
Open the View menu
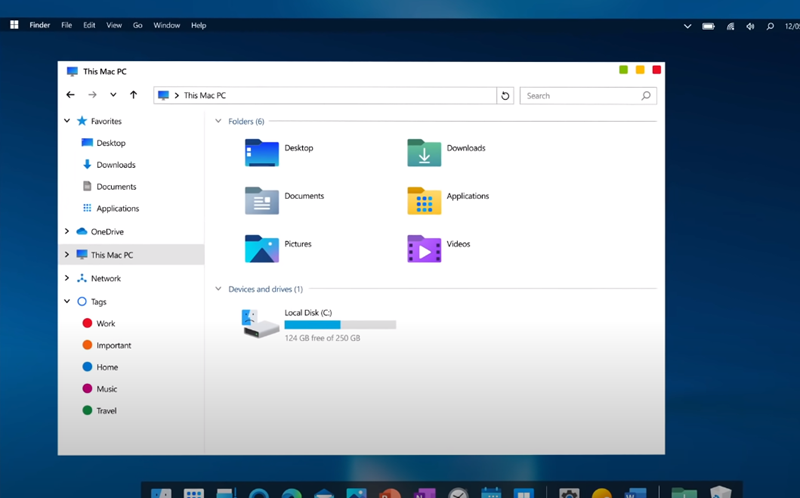click(x=114, y=25)
